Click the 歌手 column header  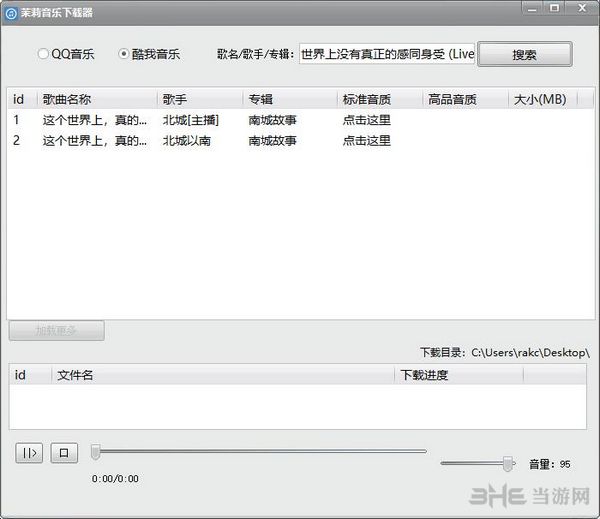pos(200,100)
